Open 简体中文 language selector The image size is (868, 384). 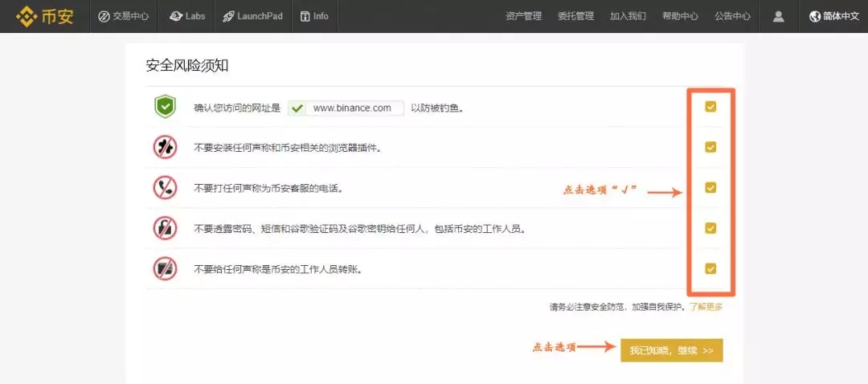pos(833,16)
